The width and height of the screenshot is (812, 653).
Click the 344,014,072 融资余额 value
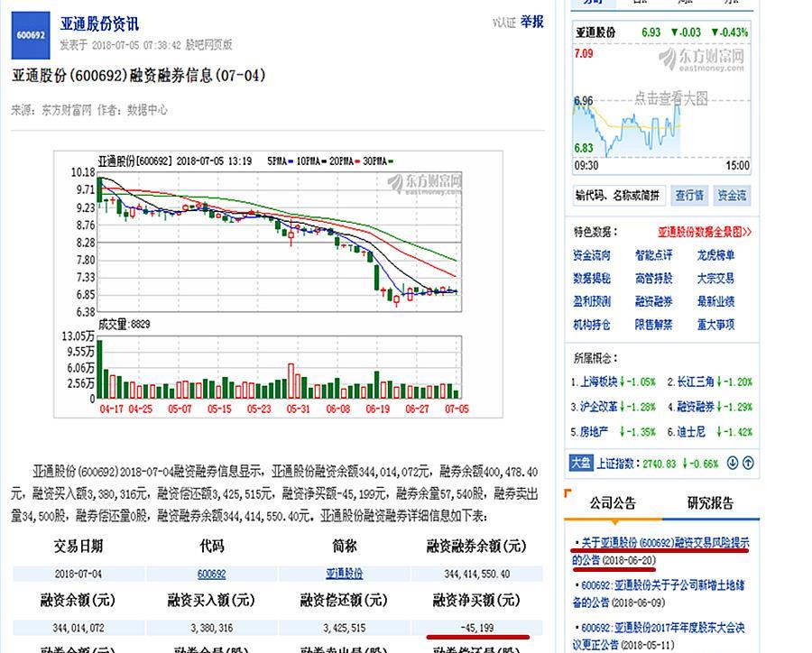click(78, 628)
